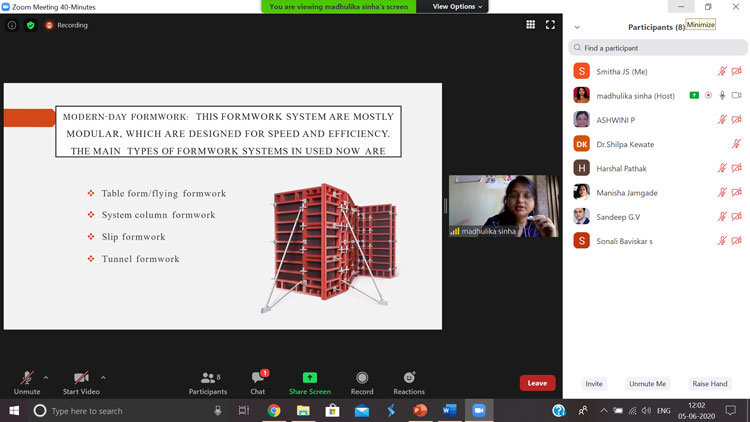Open the Chat with one notification
The height and width of the screenshot is (422, 750).
pyautogui.click(x=258, y=383)
